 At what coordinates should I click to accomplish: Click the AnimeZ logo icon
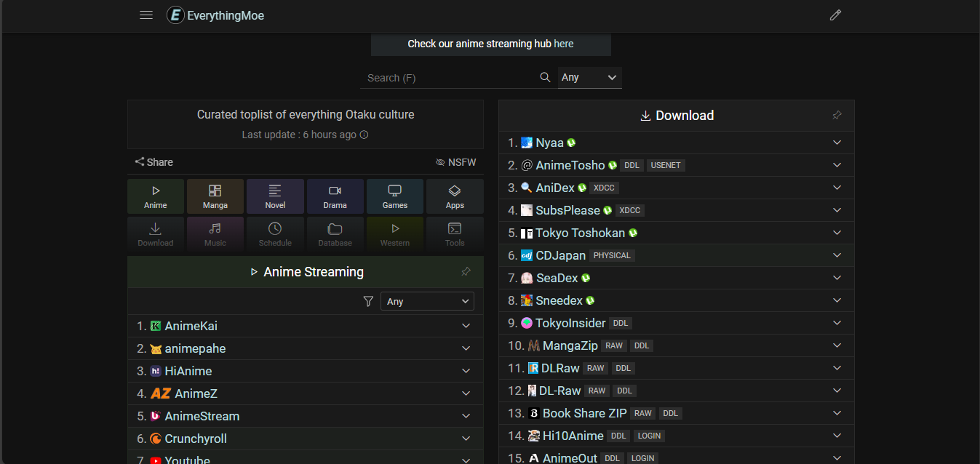[x=161, y=393]
